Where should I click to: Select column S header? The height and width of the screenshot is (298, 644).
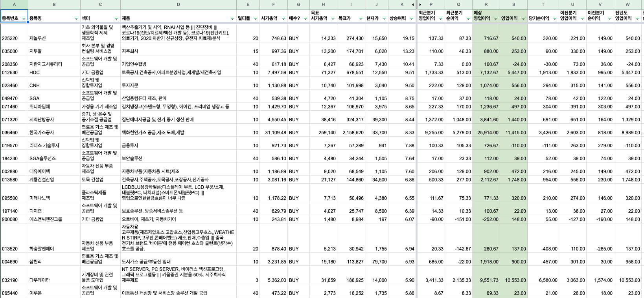coord(513,5)
